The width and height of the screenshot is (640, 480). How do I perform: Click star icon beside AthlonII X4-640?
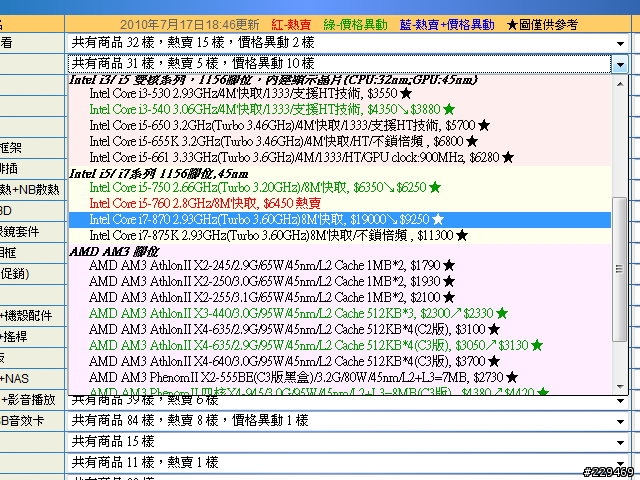click(493, 361)
